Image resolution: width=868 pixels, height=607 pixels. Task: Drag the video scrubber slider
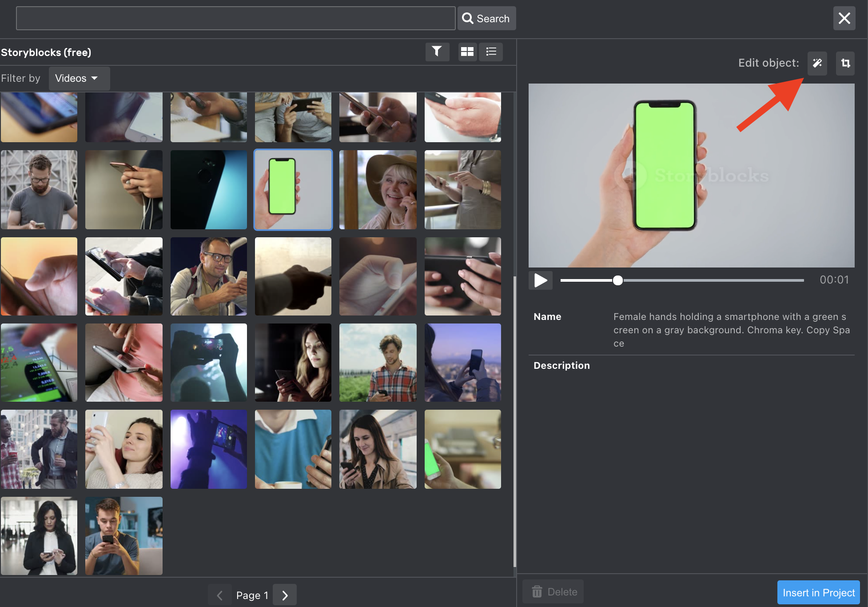point(617,280)
